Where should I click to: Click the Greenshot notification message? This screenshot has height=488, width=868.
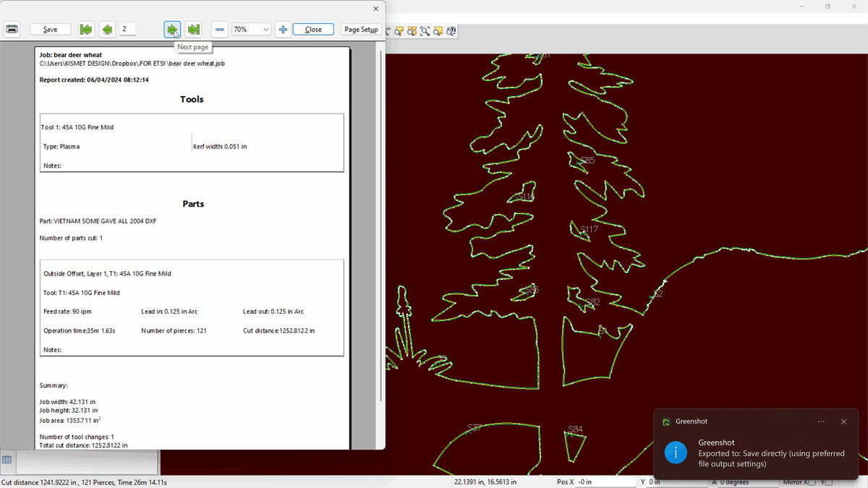click(771, 458)
